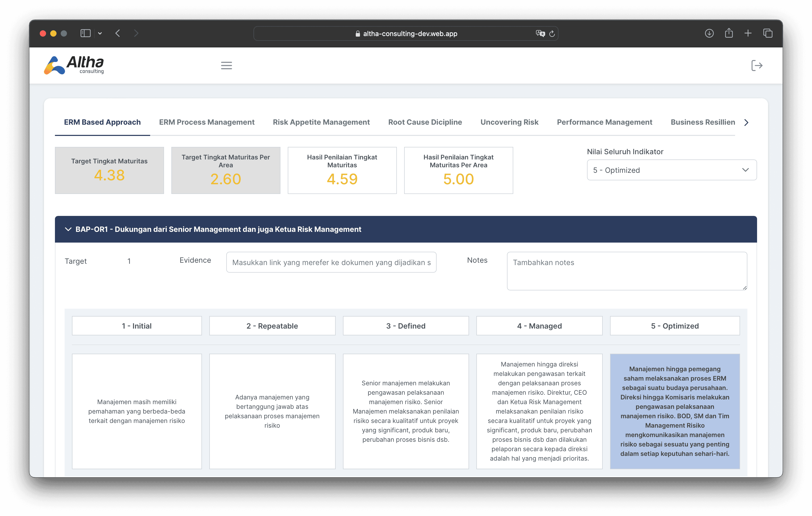Select the 1 - Initial level header
Viewport: 812px width, 516px height.
pyautogui.click(x=137, y=326)
